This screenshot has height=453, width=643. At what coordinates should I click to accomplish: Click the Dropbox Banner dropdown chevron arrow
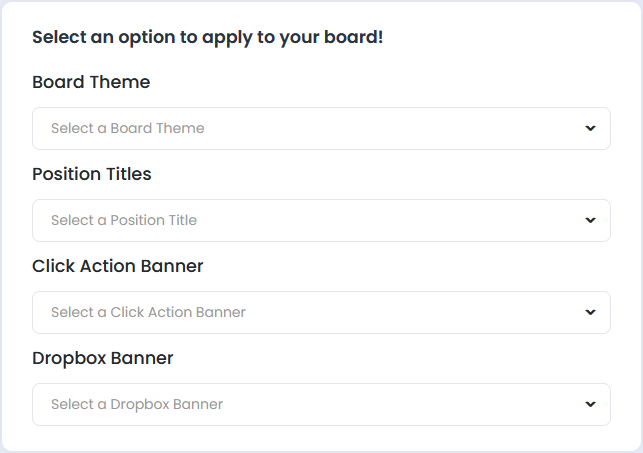(590, 404)
